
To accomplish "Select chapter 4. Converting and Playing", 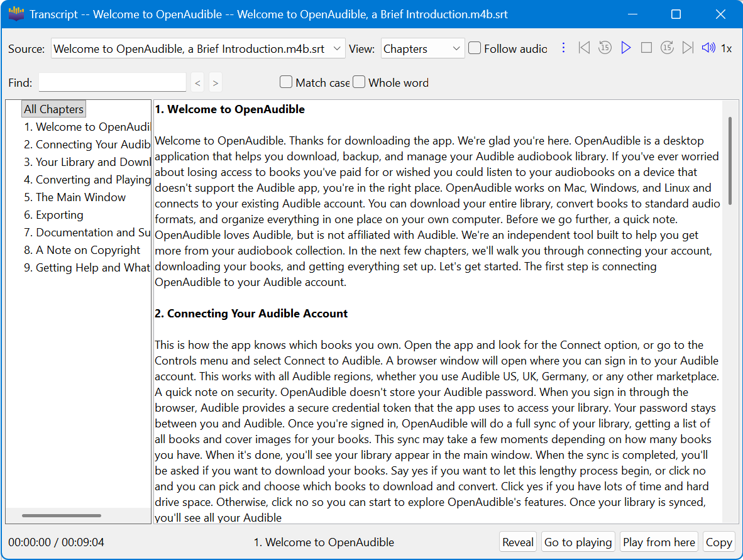I will pos(87,180).
